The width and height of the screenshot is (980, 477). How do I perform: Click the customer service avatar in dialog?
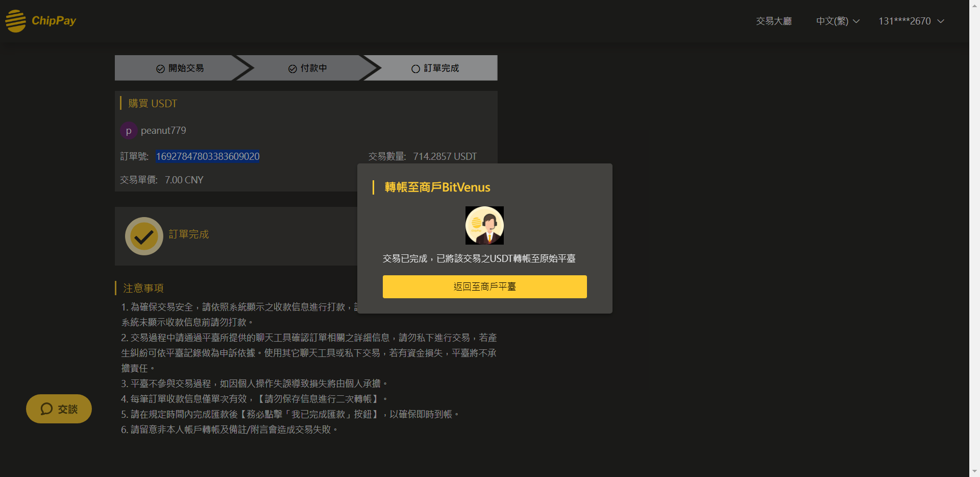[484, 225]
